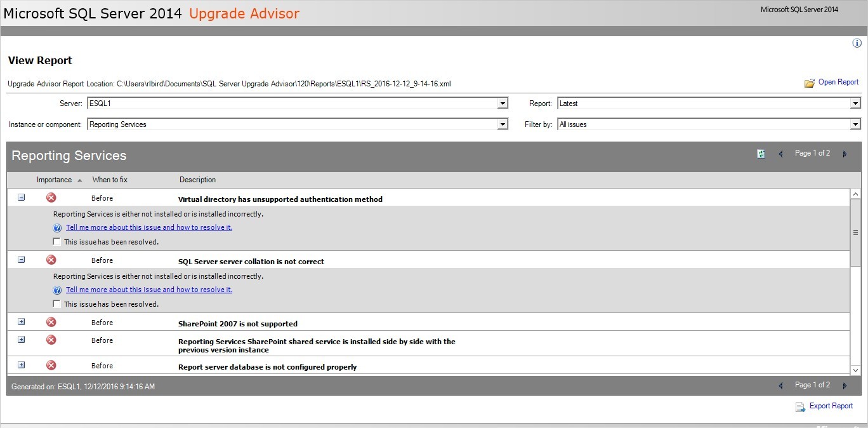The image size is (868, 428).
Task: Click error icon for Virtual directory issue
Action: pyautogui.click(x=51, y=197)
